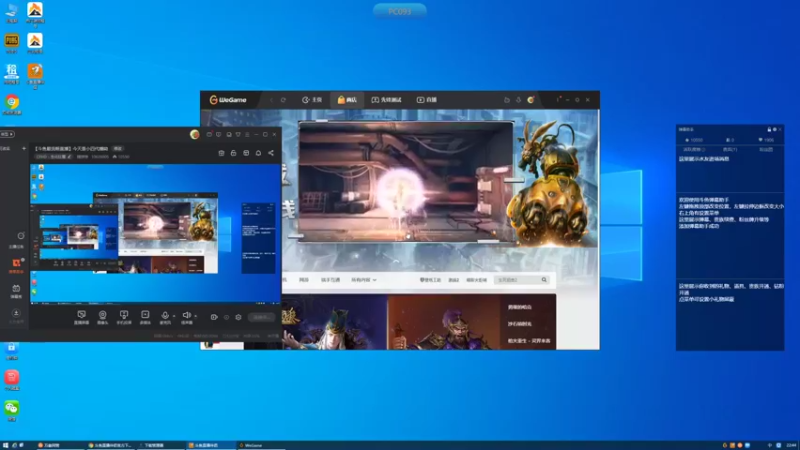This screenshot has width=800, height=450.
Task: Click the record icon left of the settings gear
Action: pyautogui.click(x=227, y=317)
